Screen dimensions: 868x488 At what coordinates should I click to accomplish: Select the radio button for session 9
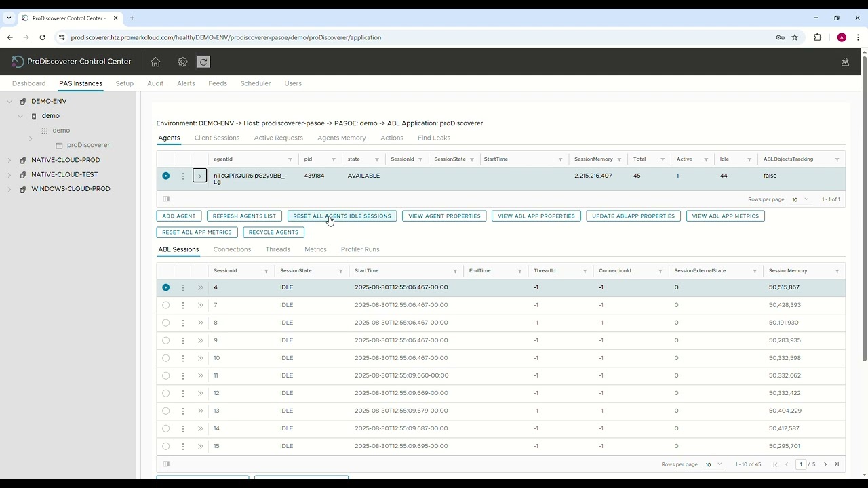[x=165, y=340]
